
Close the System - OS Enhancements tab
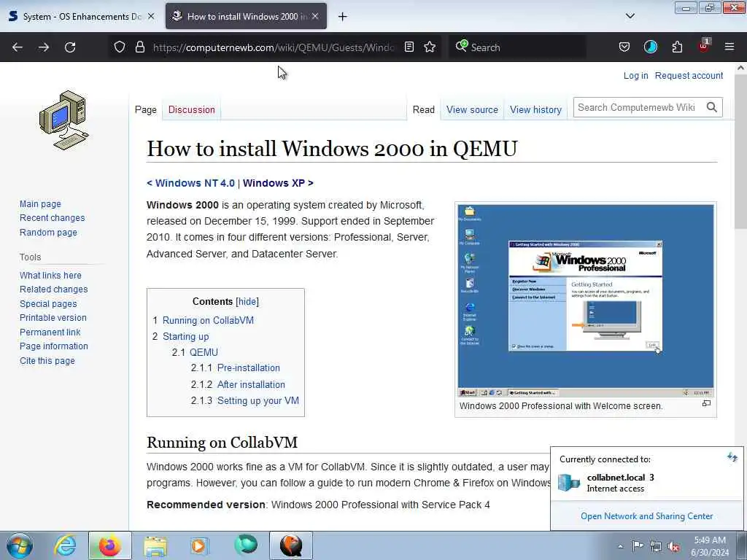pos(151,16)
